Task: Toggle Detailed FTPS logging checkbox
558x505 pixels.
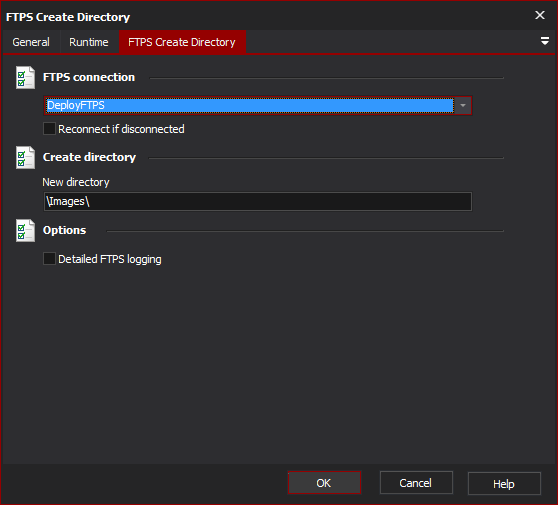Action: [49, 259]
